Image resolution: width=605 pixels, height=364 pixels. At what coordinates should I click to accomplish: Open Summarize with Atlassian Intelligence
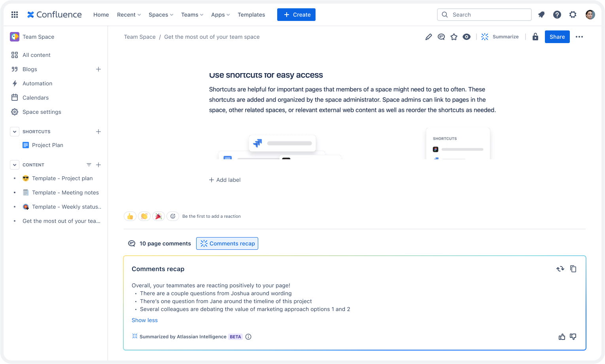coord(500,36)
